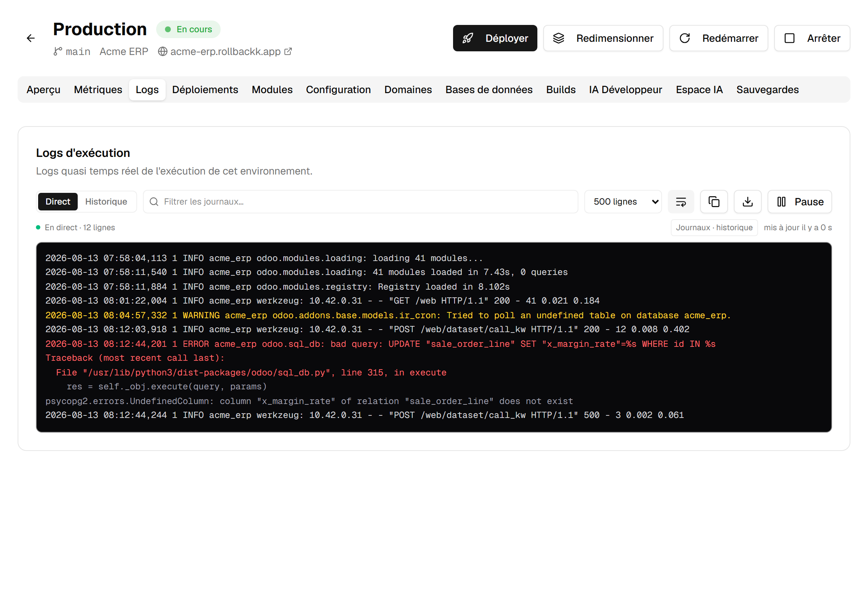Image resolution: width=868 pixels, height=613 pixels.
Task: Download logs with the download icon
Action: coord(747,202)
